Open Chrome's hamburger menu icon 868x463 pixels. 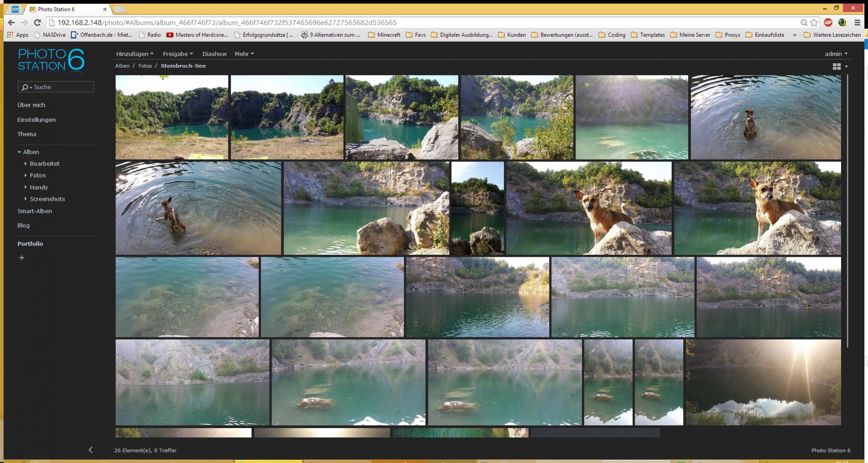pos(857,22)
